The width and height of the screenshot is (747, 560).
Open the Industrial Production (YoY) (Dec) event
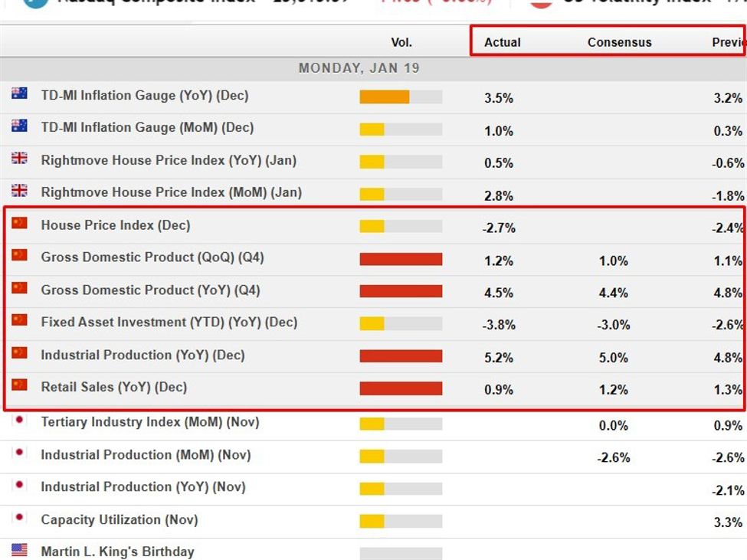[143, 355]
